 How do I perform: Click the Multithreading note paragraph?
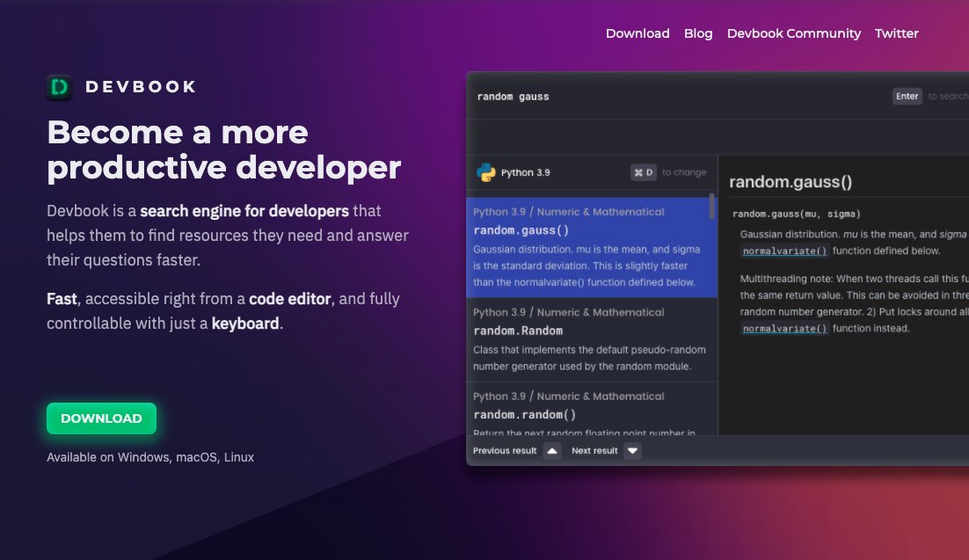click(854, 303)
